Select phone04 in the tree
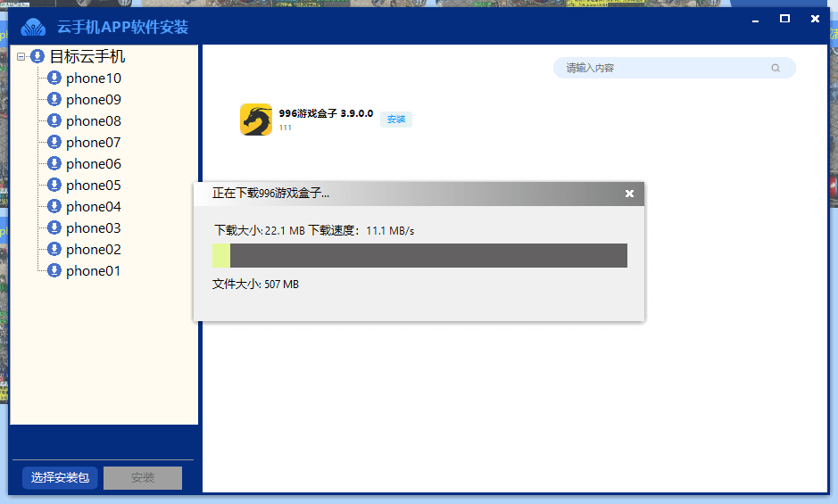This screenshot has height=504, width=838. (x=94, y=207)
